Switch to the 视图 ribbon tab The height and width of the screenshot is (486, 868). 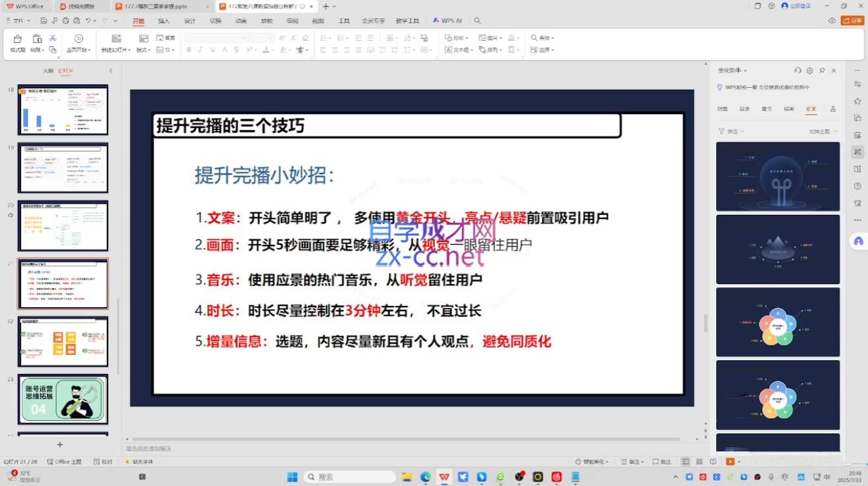click(318, 21)
